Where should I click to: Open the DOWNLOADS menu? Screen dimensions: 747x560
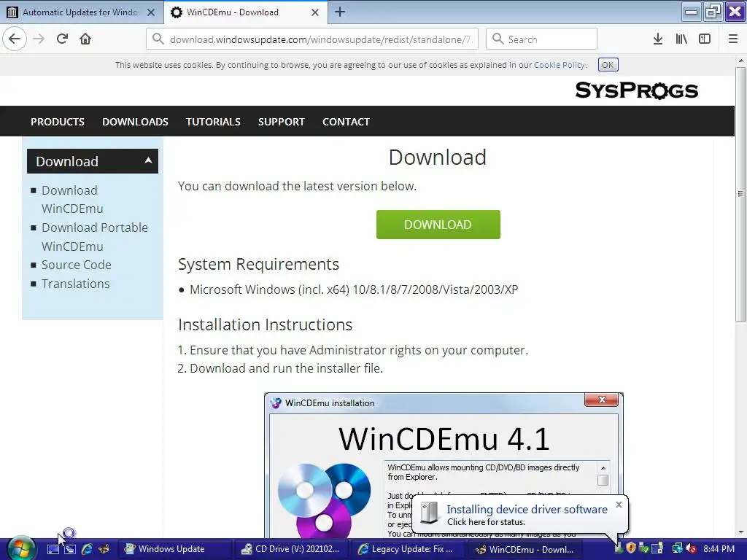coord(135,122)
